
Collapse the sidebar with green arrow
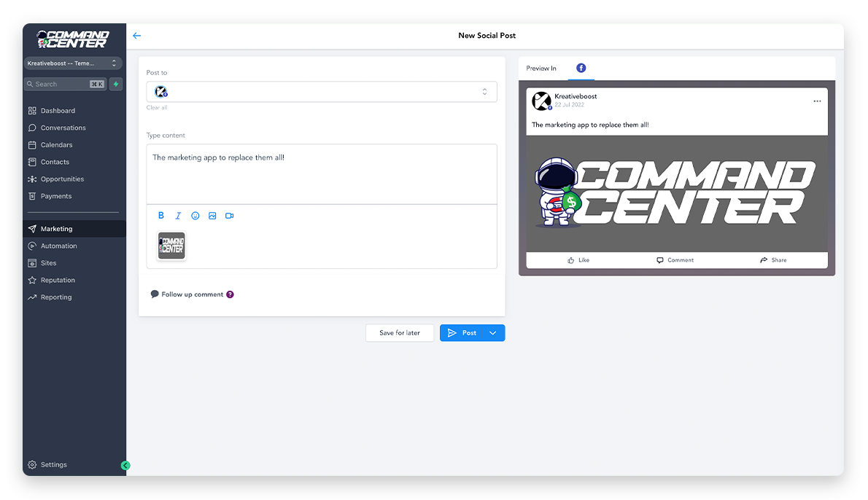click(125, 465)
